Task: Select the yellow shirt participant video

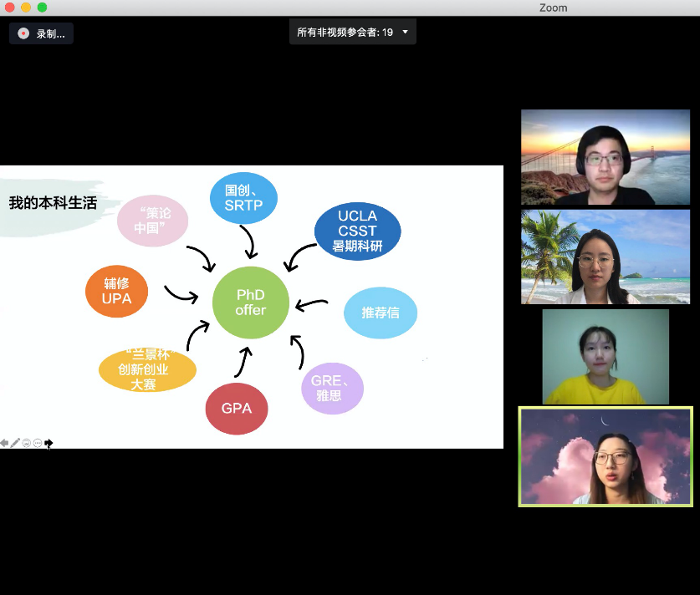Action: tap(605, 357)
